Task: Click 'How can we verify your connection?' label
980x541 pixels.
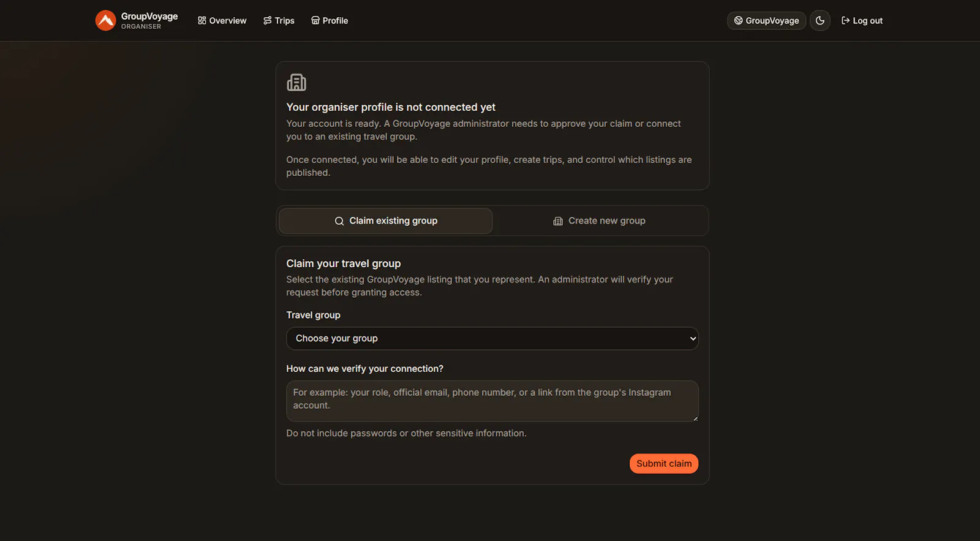Action: tap(364, 369)
